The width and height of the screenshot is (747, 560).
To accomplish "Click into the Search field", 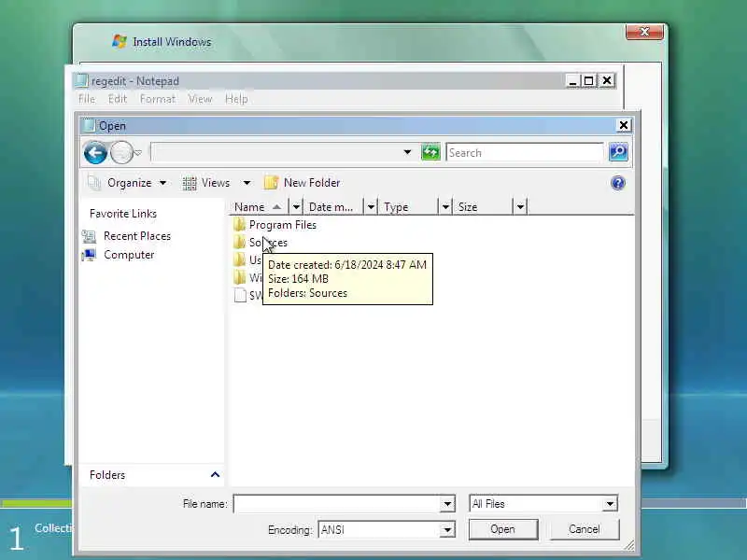I will click(x=525, y=153).
